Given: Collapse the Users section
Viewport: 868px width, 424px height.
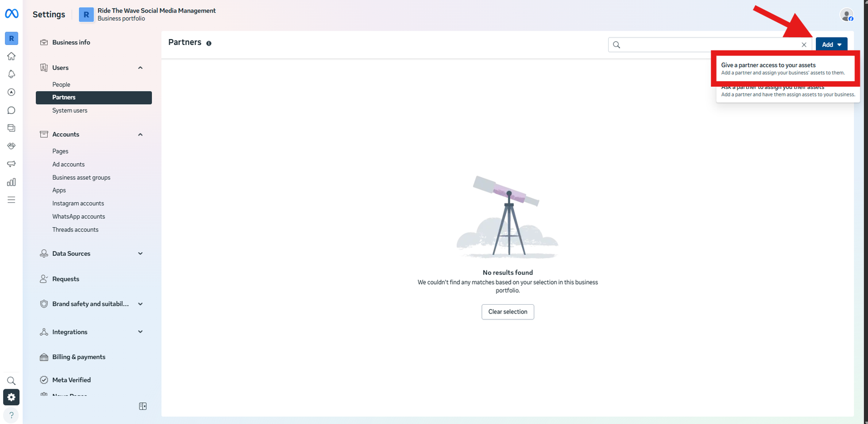Looking at the screenshot, I should tap(141, 68).
